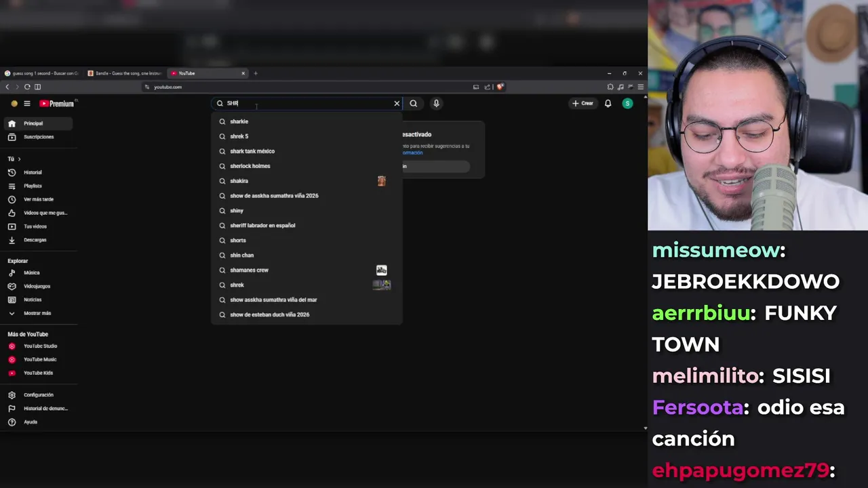The width and height of the screenshot is (868, 488).
Task: Open the browser main menu icon
Action: (641, 87)
